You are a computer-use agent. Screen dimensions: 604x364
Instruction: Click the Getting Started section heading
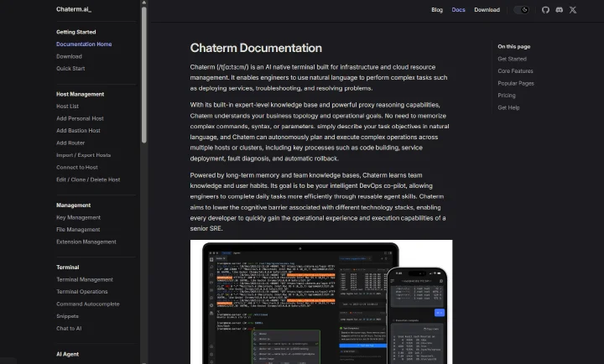pyautogui.click(x=75, y=32)
